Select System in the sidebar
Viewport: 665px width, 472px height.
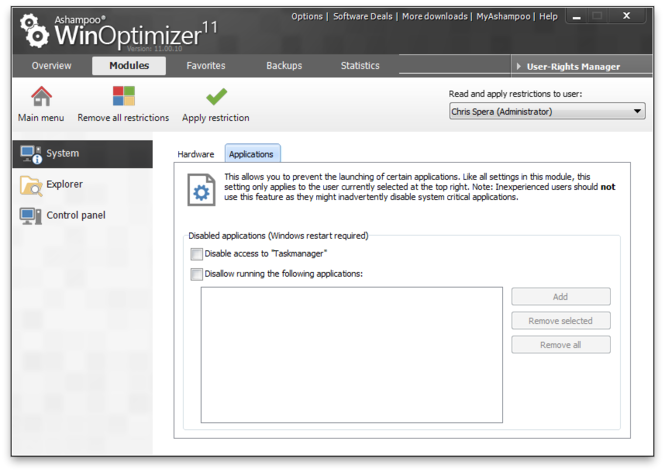click(x=83, y=154)
